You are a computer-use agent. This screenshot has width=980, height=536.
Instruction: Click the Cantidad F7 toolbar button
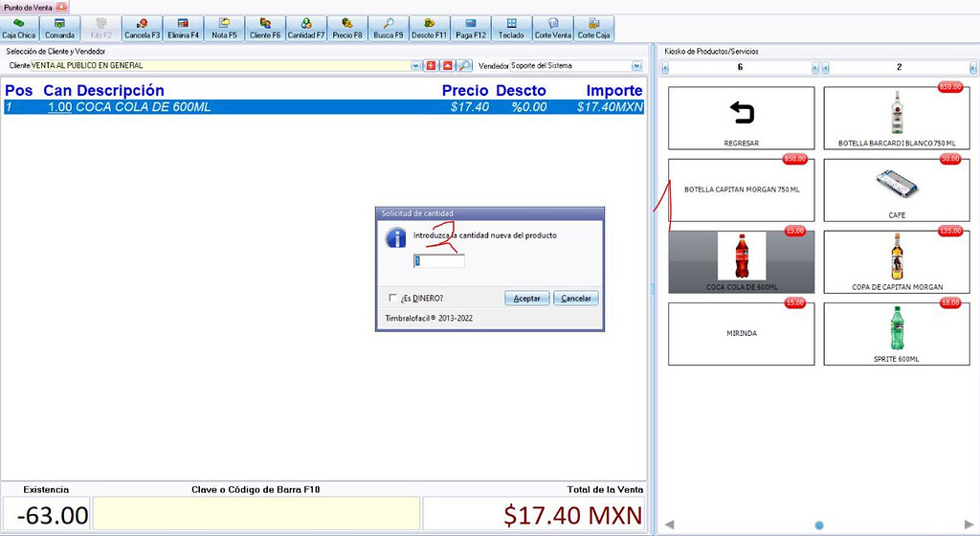pos(306,29)
